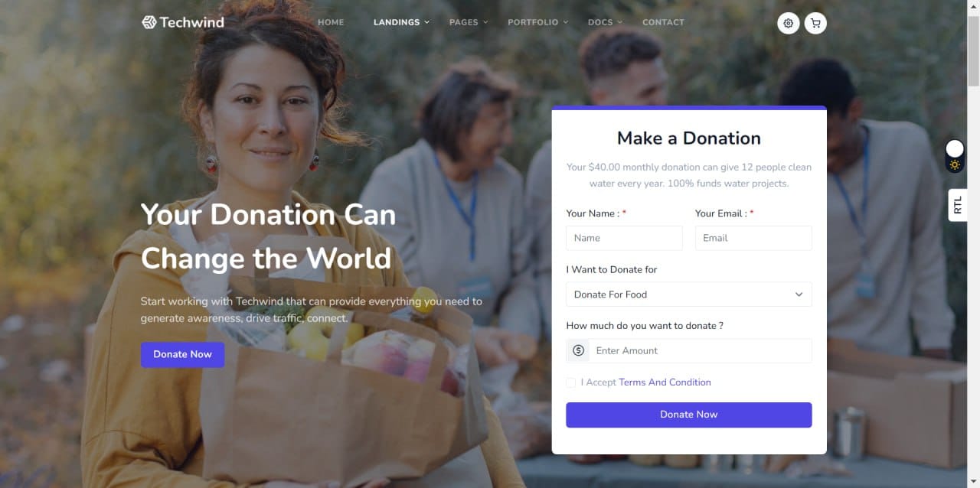Screen dimensions: 980x488
Task: Open the Pages dropdown menu
Action: [469, 22]
